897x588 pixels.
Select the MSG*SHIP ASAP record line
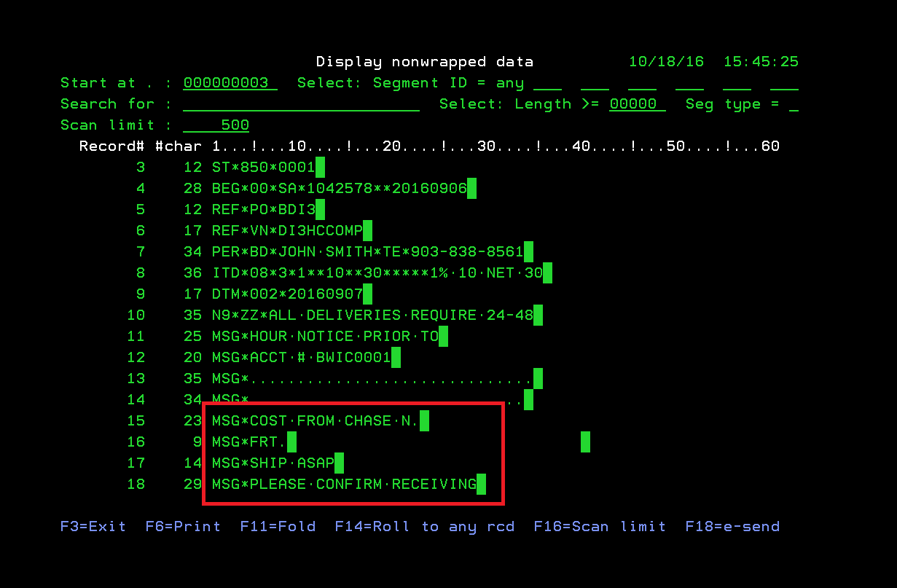[x=240, y=463]
